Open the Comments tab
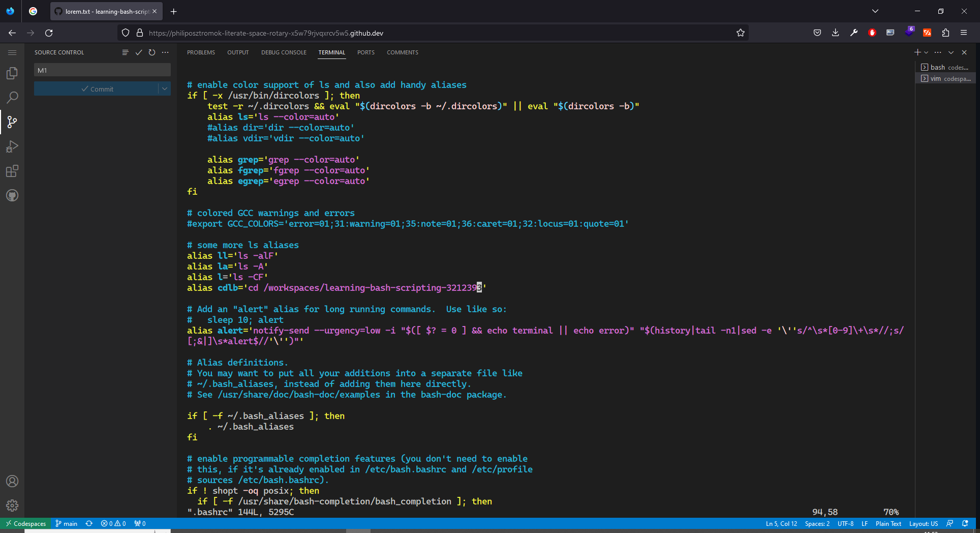The image size is (980, 533). [403, 52]
